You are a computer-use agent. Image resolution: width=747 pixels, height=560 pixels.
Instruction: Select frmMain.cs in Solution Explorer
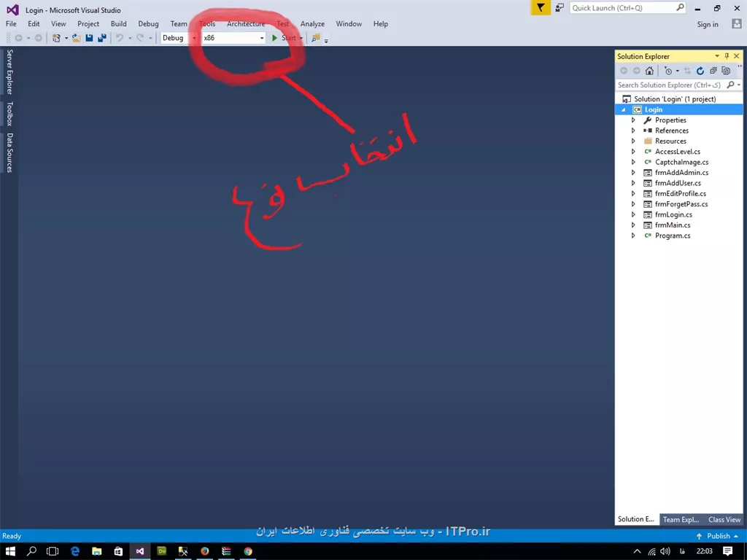pos(672,225)
